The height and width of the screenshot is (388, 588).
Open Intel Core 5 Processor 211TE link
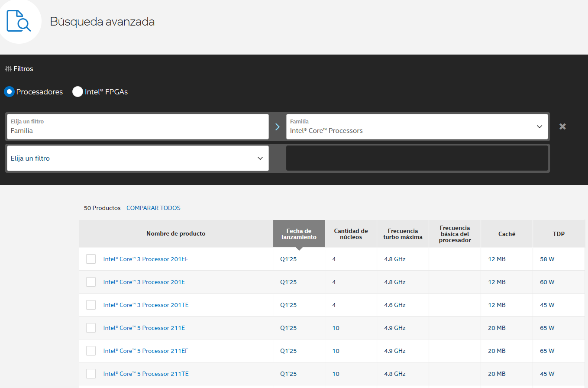click(x=145, y=374)
